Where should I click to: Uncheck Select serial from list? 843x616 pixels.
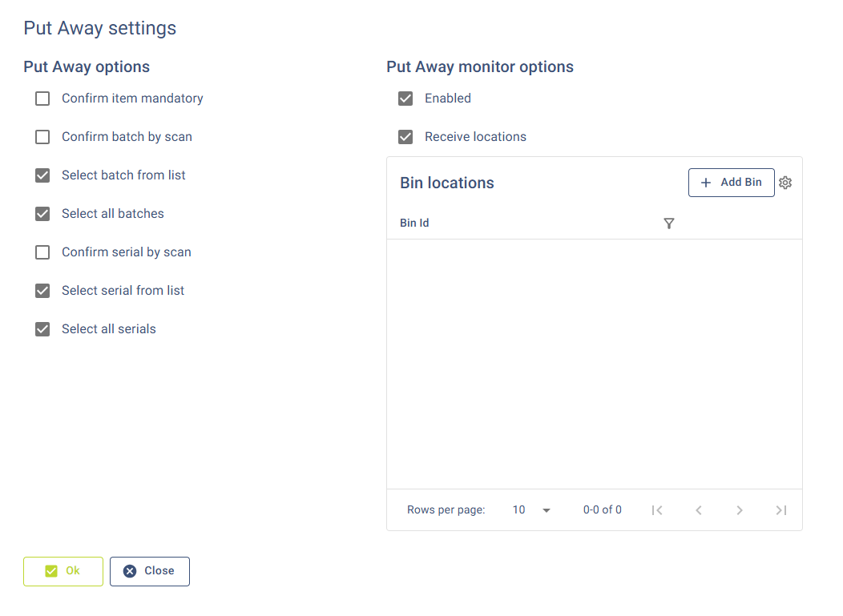[x=42, y=291]
